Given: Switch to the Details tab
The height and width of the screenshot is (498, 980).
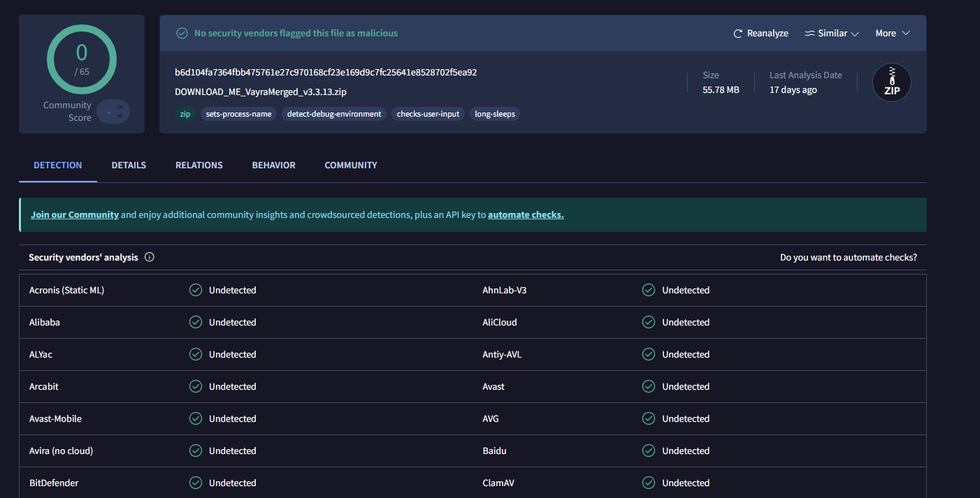Looking at the screenshot, I should pyautogui.click(x=129, y=166).
